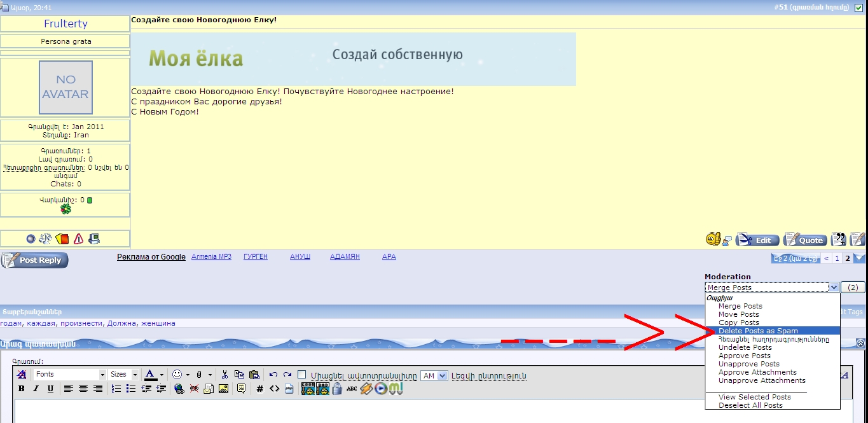Toggle the post #51 selection checkbox

point(859,8)
